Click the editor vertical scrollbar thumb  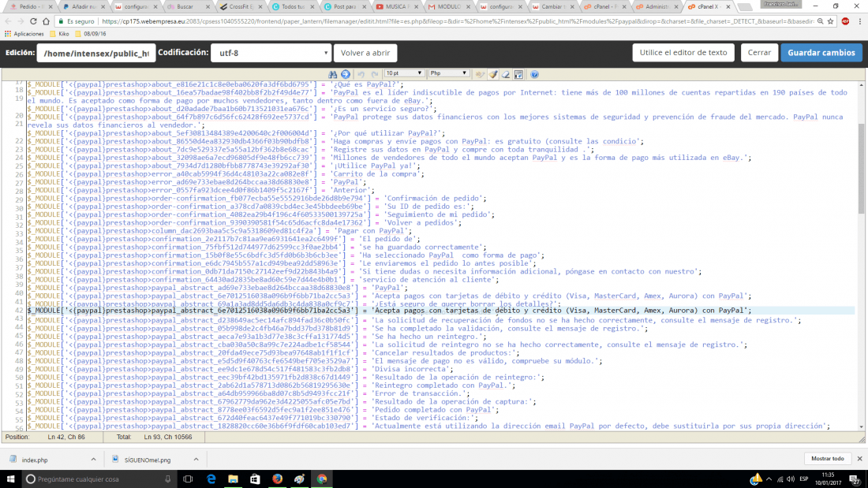[862, 169]
